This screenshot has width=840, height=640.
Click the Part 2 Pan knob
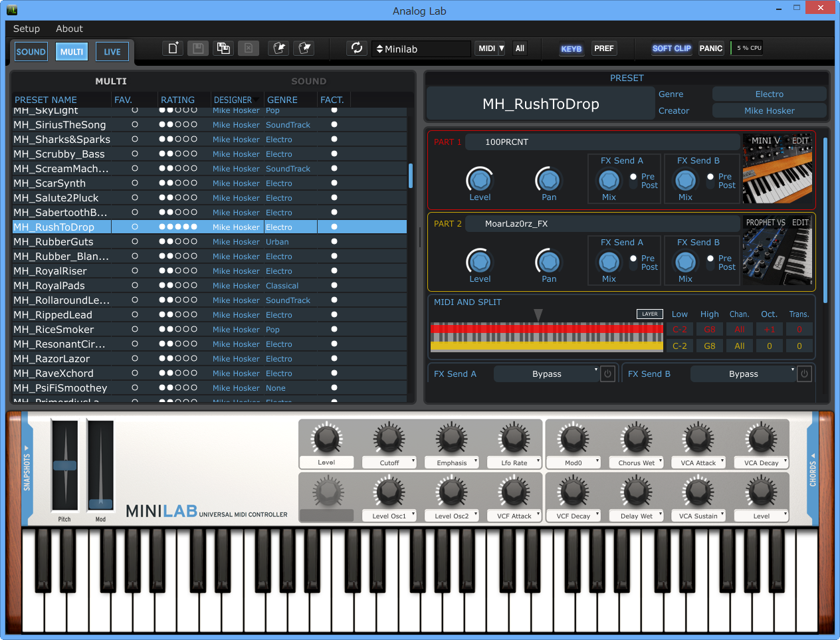click(x=548, y=261)
